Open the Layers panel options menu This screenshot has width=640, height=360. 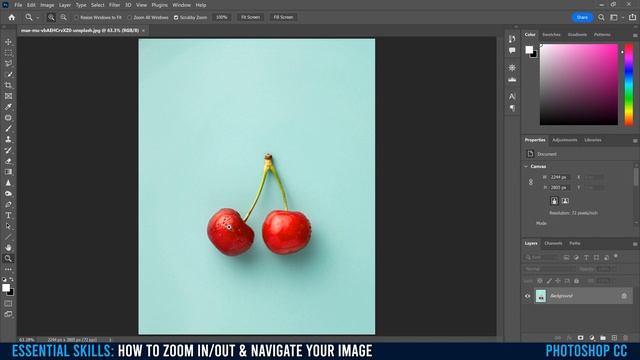click(635, 244)
